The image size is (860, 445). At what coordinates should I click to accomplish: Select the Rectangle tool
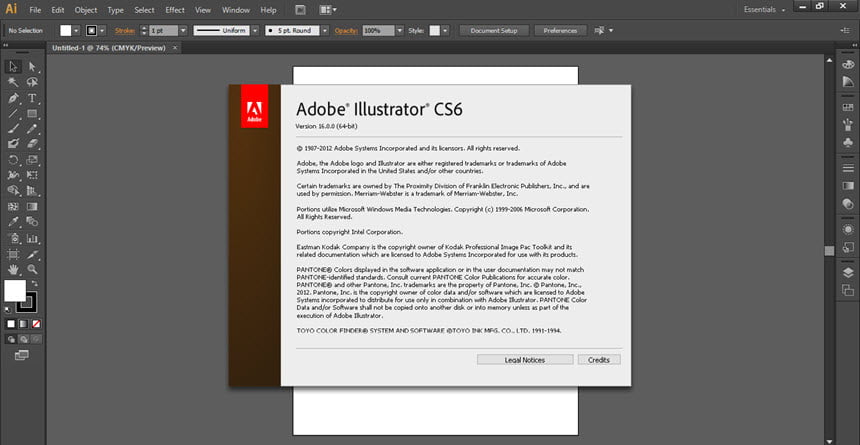coord(32,114)
